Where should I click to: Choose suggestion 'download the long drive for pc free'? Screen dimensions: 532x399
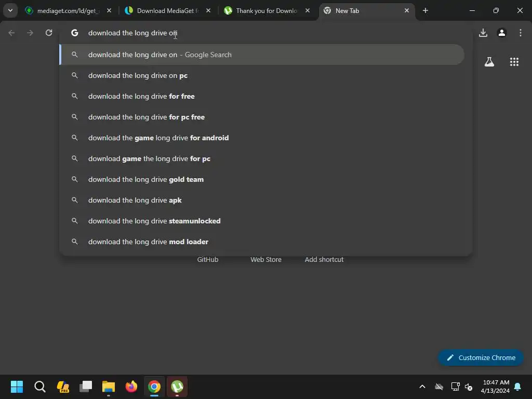(x=262, y=117)
